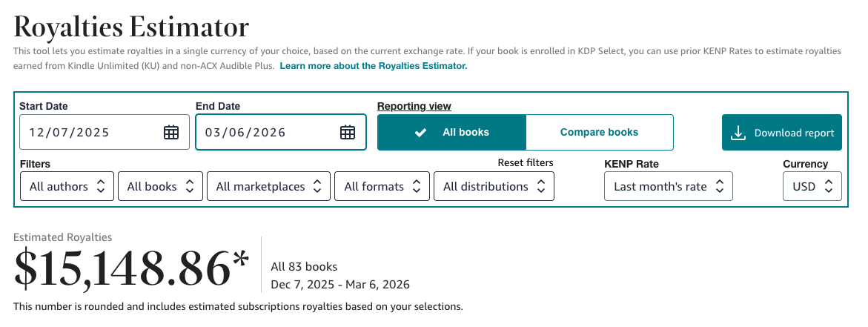Click the Royalties Estimator page heading
Image resolution: width=868 pixels, height=327 pixels.
tap(131, 27)
